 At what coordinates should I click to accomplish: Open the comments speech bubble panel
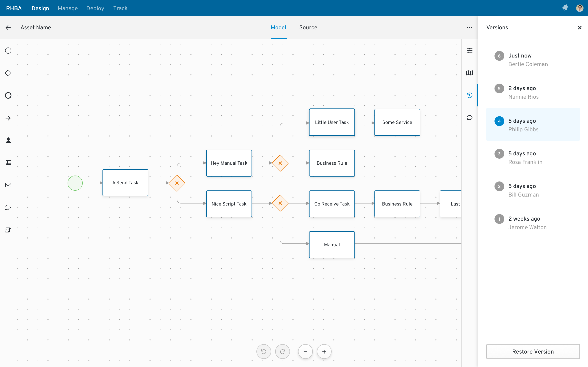point(469,118)
